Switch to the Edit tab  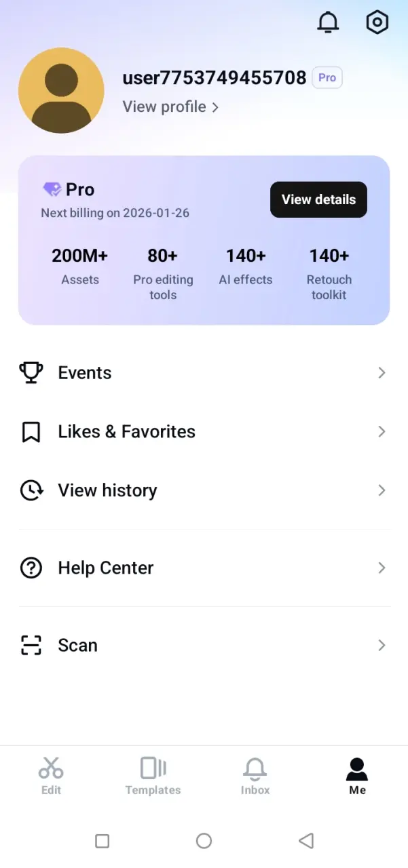click(51, 776)
